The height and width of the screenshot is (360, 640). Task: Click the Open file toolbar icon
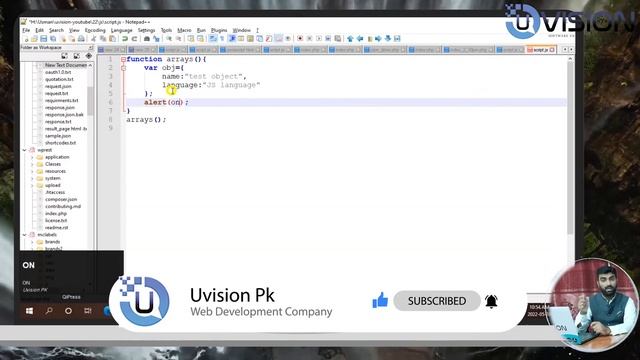(x=34, y=39)
